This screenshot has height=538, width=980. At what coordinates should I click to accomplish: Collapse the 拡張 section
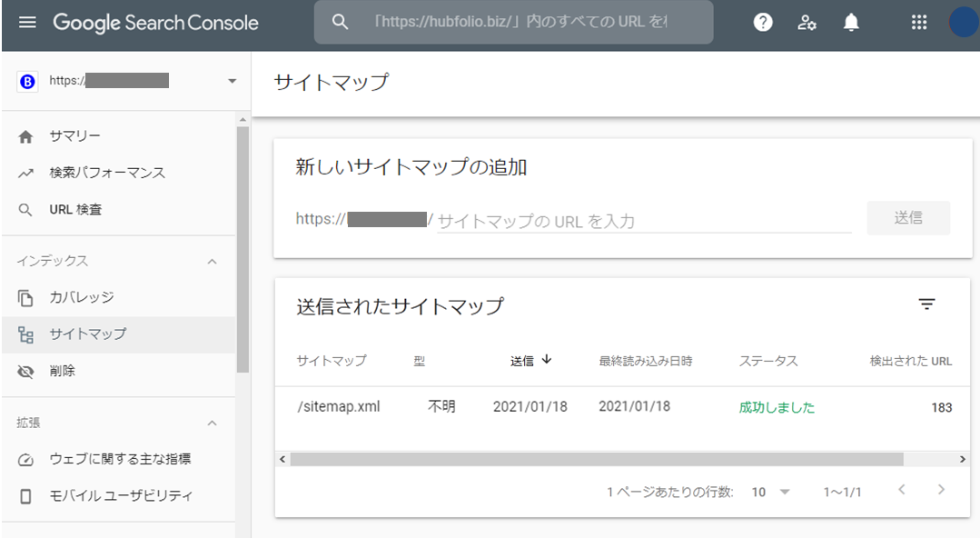coord(212,423)
